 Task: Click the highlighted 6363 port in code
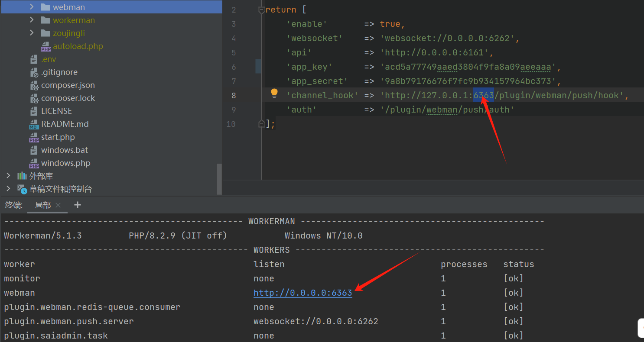[x=483, y=95]
